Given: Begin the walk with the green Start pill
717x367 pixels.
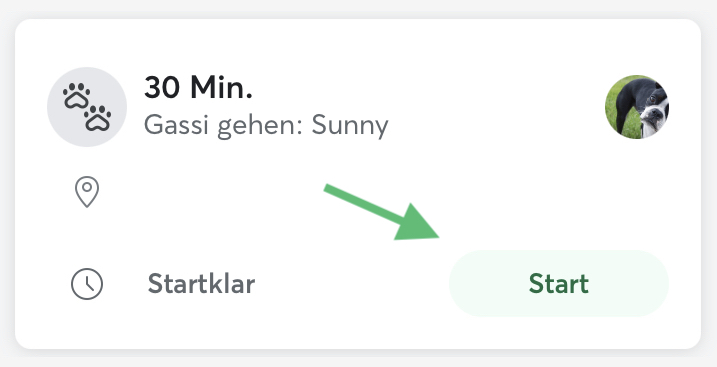Looking at the screenshot, I should [x=559, y=283].
